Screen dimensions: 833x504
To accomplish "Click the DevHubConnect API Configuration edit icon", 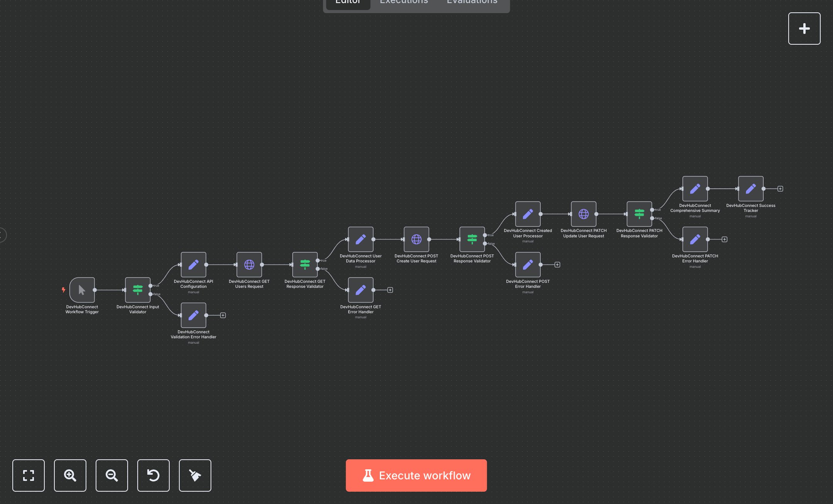I will click(x=193, y=265).
